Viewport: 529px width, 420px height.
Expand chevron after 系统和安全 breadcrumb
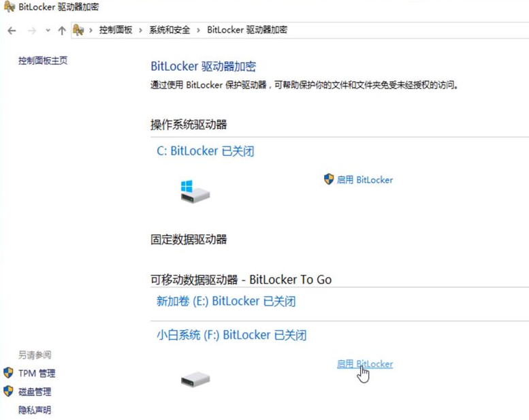coord(198,31)
